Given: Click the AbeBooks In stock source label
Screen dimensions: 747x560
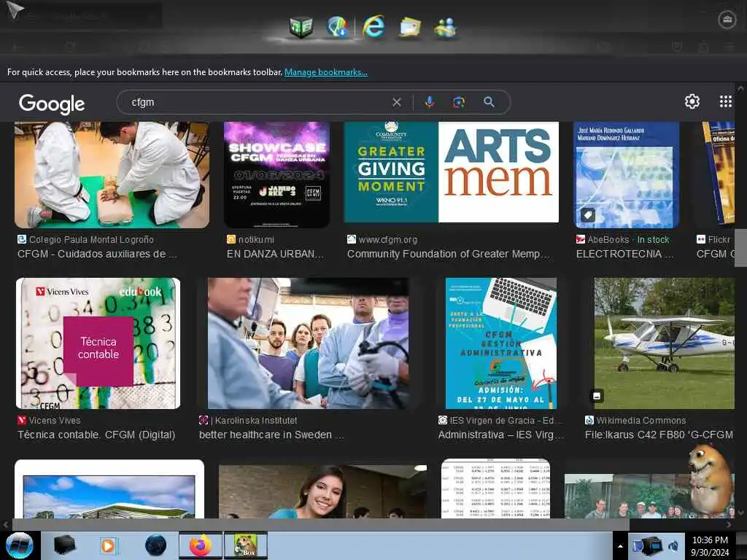Looking at the screenshot, I should click(623, 239).
